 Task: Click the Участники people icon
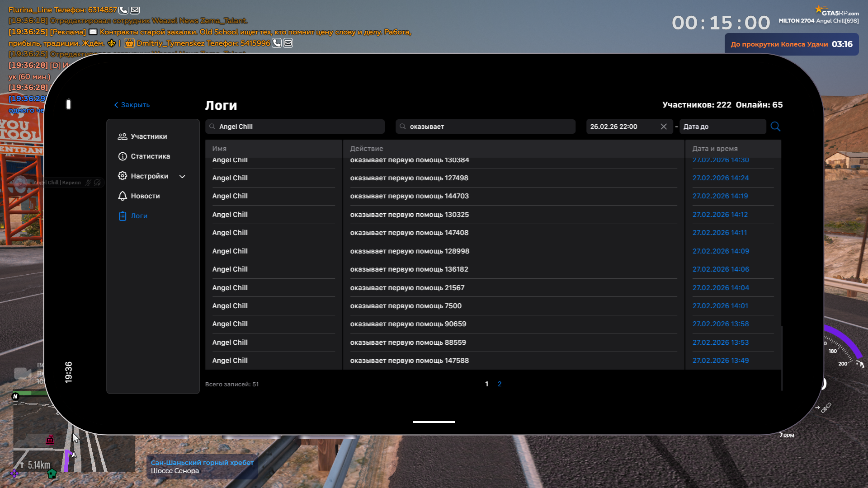point(122,136)
